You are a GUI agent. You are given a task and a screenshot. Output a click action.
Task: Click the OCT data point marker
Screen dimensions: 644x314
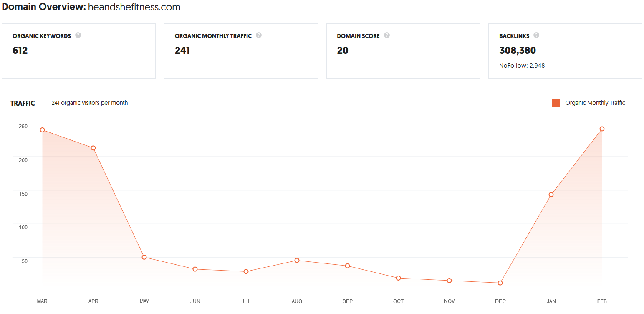pyautogui.click(x=399, y=278)
